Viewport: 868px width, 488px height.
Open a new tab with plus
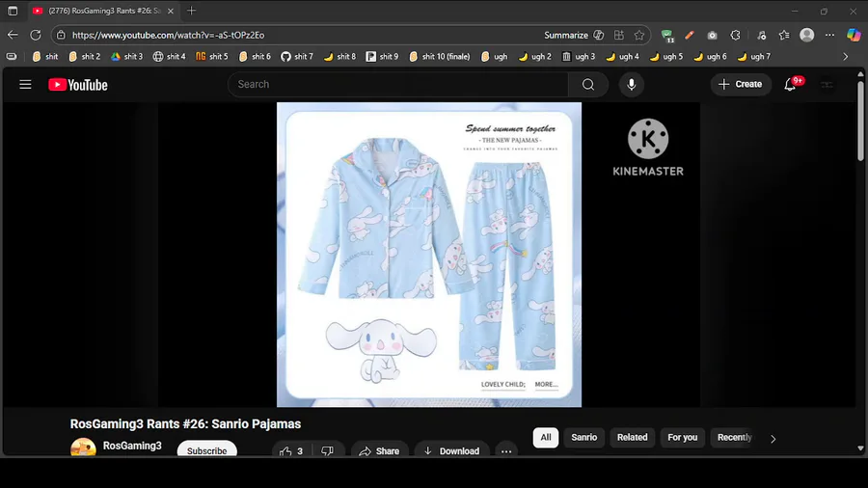(192, 11)
